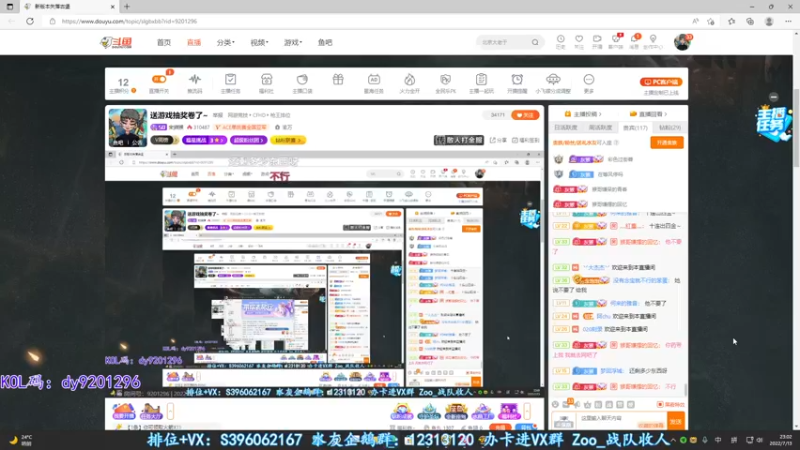
Task: Open the 主播任务 floating badge
Action: point(773,122)
